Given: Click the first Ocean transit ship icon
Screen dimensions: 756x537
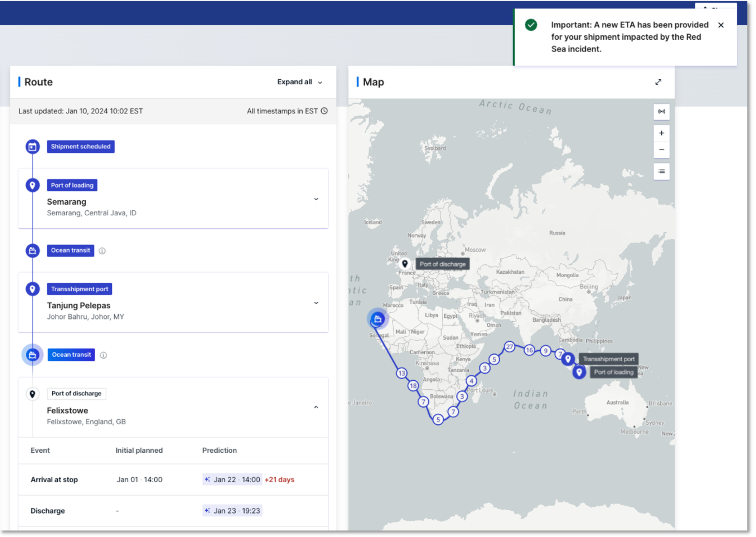Looking at the screenshot, I should [x=32, y=251].
